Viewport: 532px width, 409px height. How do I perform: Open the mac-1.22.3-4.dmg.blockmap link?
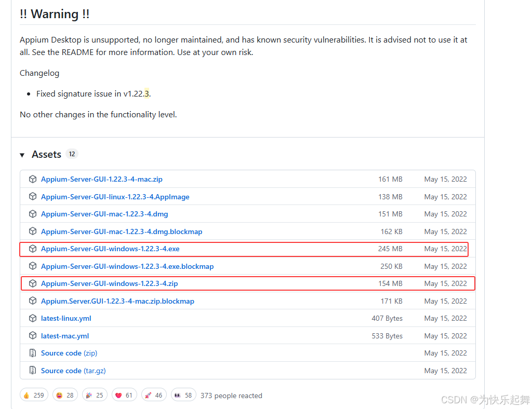click(122, 232)
